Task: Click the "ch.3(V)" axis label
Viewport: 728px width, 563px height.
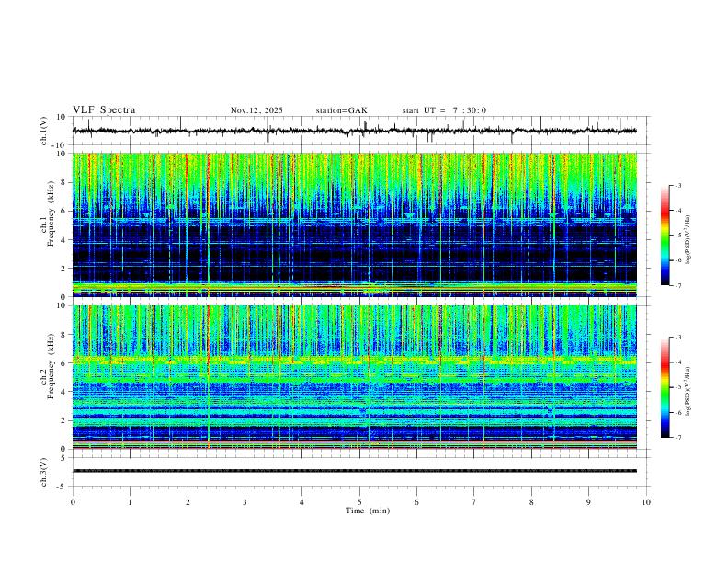Action: pos(44,472)
